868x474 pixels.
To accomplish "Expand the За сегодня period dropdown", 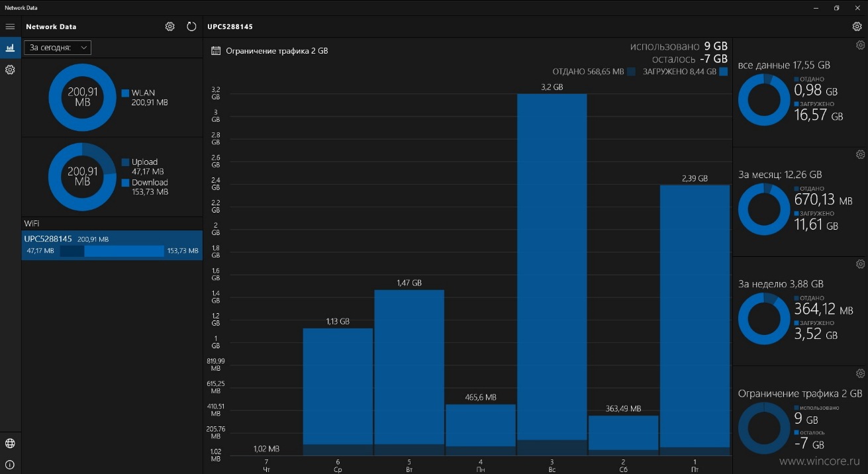I will pos(58,48).
